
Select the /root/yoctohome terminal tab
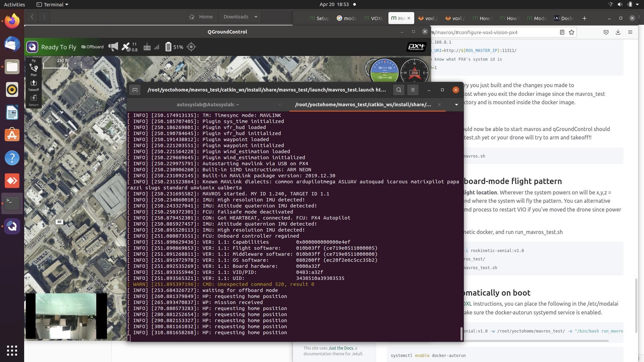point(363,105)
